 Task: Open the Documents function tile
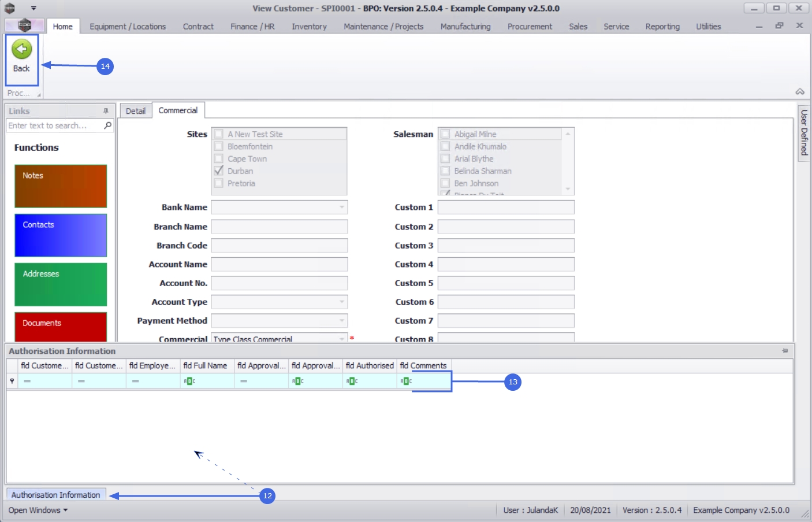tap(61, 327)
